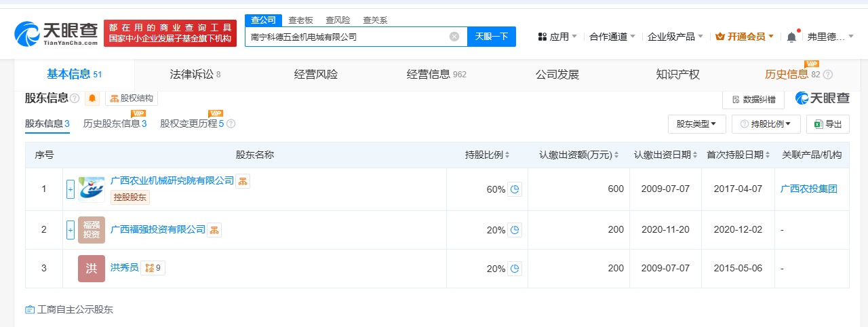Click the 2015-05-06 date cell
The width and height of the screenshot is (868, 327).
pos(738,269)
